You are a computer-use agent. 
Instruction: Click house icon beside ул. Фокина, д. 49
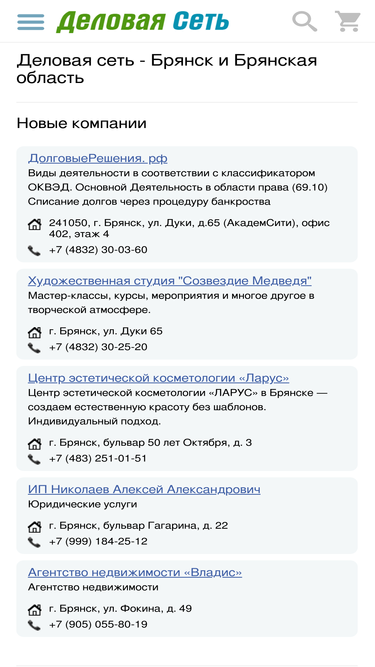pyautogui.click(x=34, y=610)
